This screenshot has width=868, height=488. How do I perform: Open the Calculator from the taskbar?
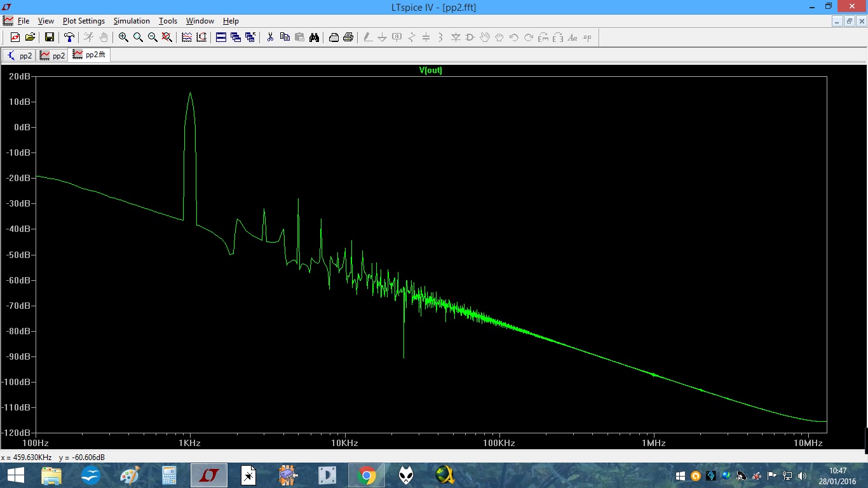[169, 475]
